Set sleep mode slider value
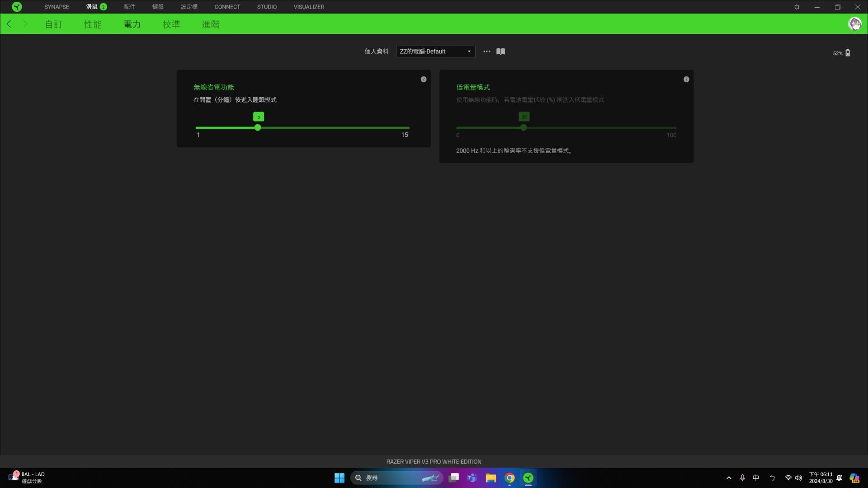Image resolution: width=868 pixels, height=488 pixels. 257,128
